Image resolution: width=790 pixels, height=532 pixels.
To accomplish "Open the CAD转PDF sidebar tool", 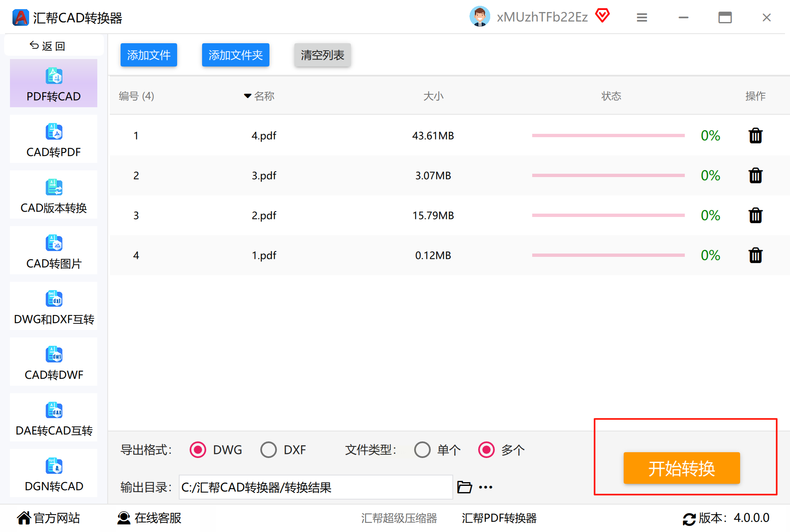I will point(54,140).
